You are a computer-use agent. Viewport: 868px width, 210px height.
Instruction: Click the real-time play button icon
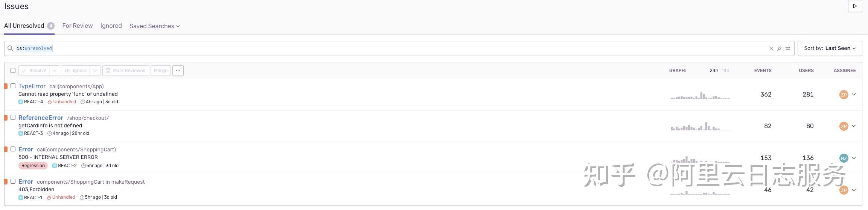tap(855, 6)
